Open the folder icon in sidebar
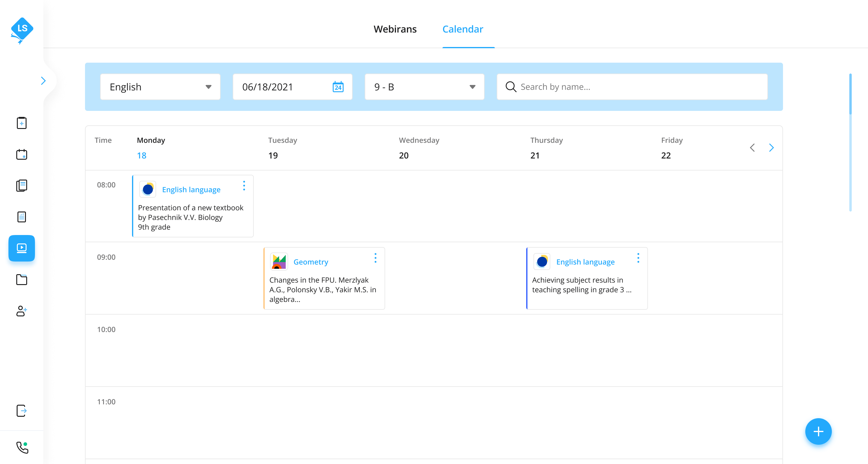The image size is (868, 464). [x=22, y=279]
